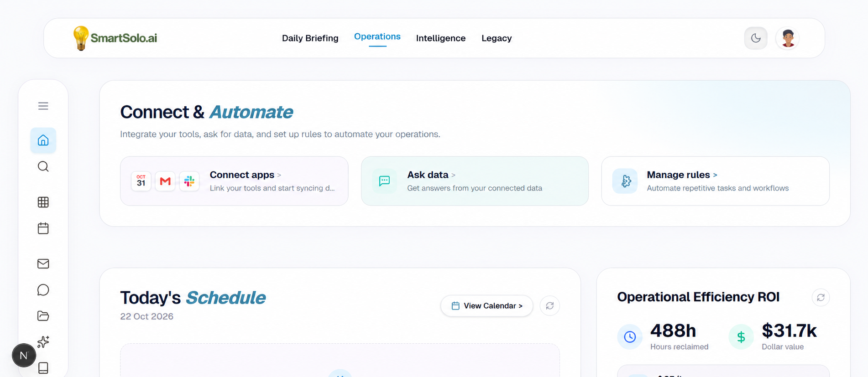Viewport: 868px width, 377px height.
Task: Toggle dark mode with the moon button
Action: pyautogui.click(x=756, y=38)
